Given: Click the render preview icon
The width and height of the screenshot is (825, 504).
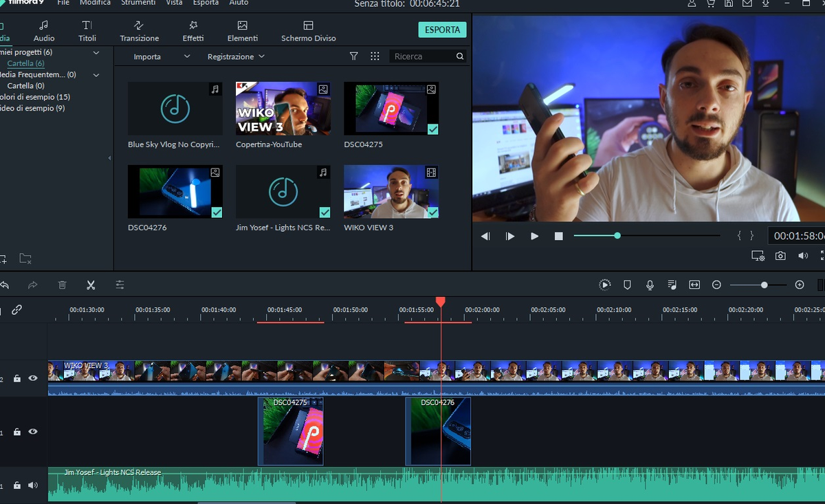Looking at the screenshot, I should coord(604,285).
